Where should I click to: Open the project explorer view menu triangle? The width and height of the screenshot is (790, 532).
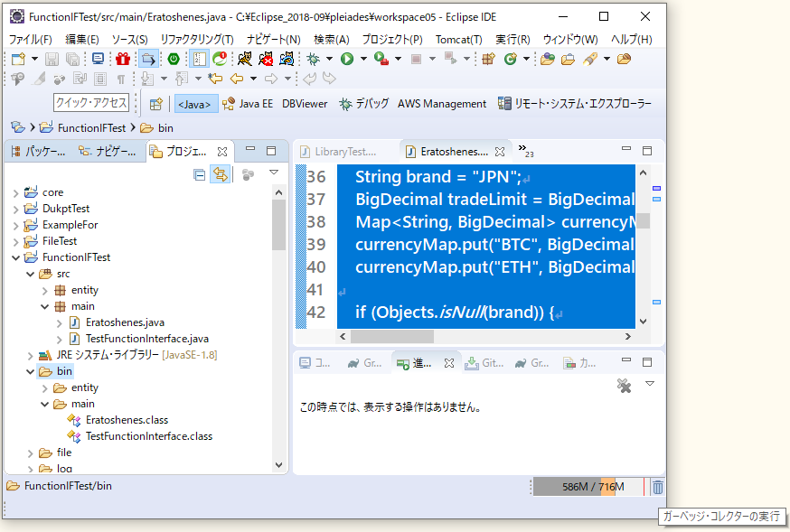pyautogui.click(x=274, y=173)
